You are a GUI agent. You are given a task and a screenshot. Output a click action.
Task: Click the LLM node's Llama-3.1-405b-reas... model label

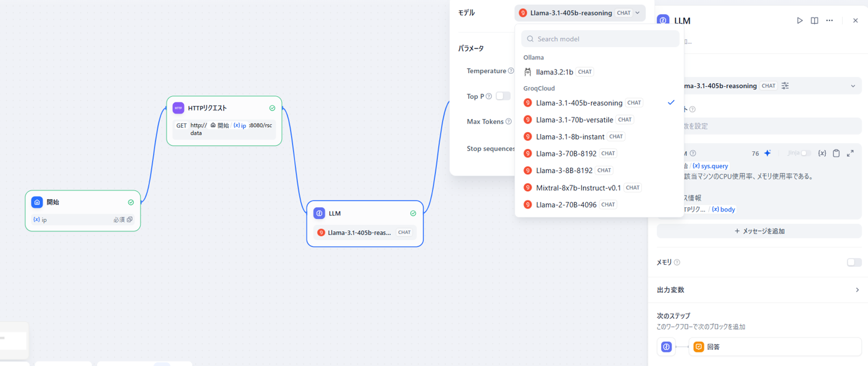[x=359, y=233]
